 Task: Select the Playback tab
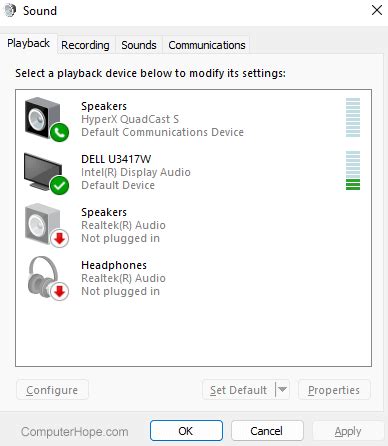point(28,43)
